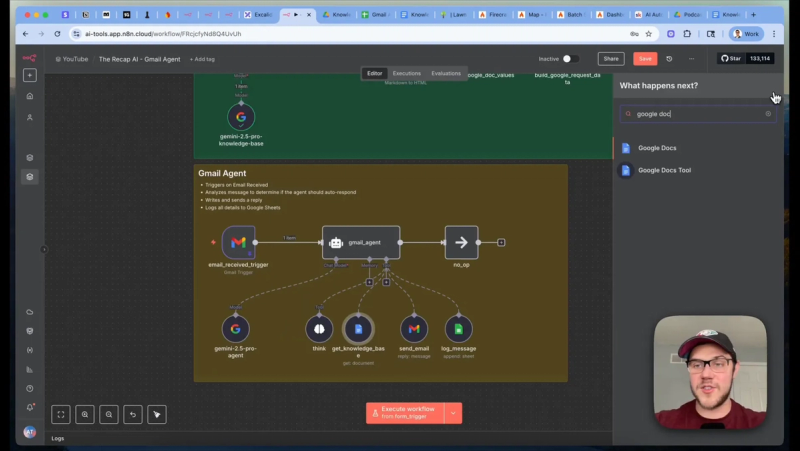800x451 pixels.
Task: Click the tidy up workflow button
Action: pyautogui.click(x=157, y=414)
